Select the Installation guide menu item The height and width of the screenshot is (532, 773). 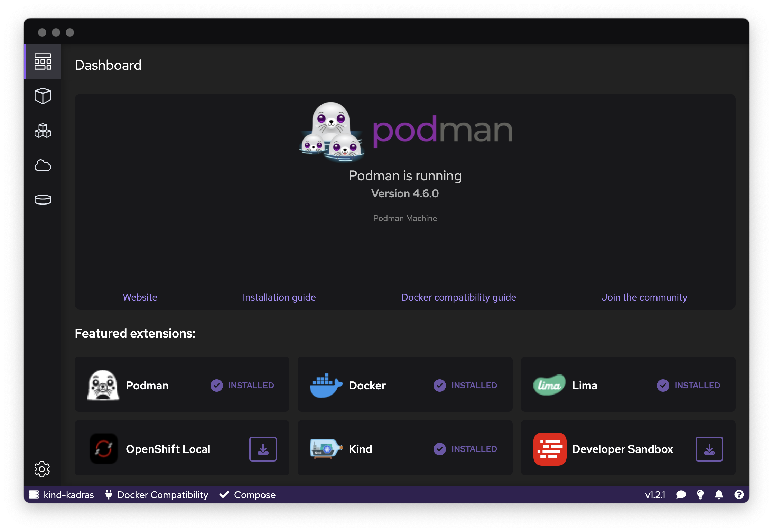pos(279,296)
